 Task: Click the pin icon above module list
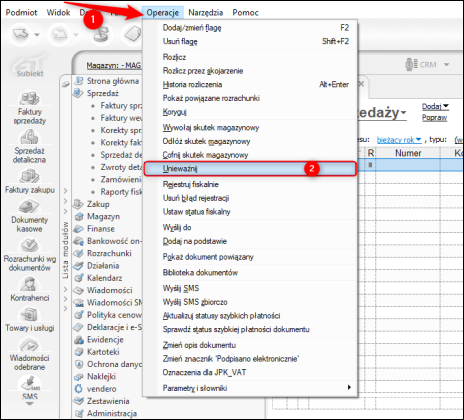click(66, 85)
